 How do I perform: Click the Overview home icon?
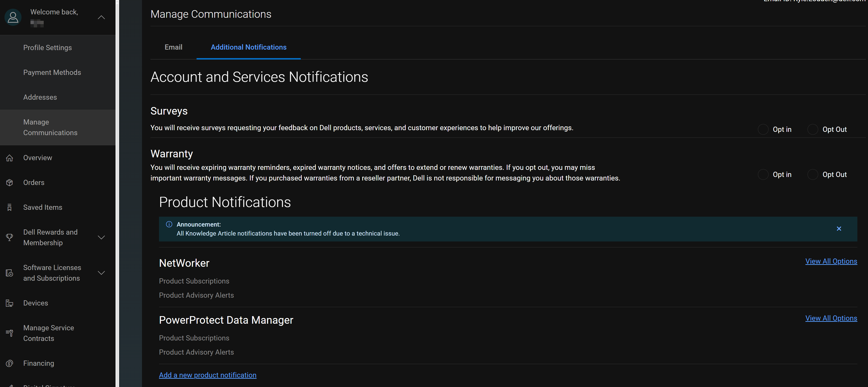pyautogui.click(x=9, y=157)
